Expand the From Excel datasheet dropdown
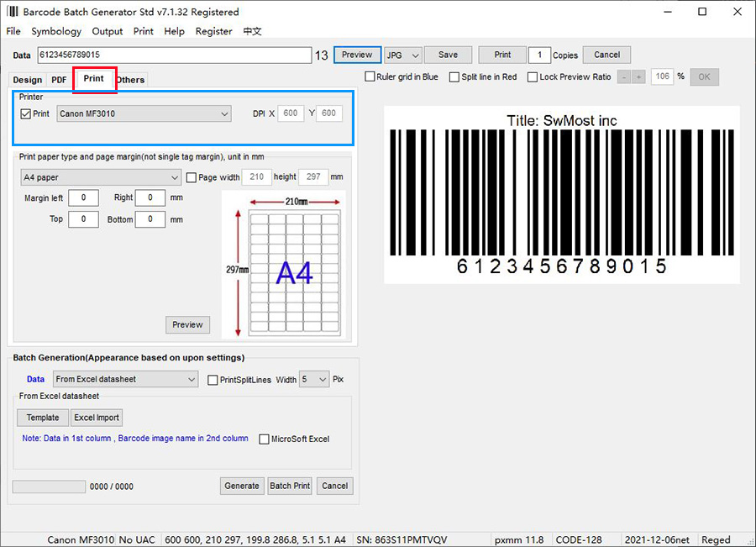756x547 pixels. (125, 379)
